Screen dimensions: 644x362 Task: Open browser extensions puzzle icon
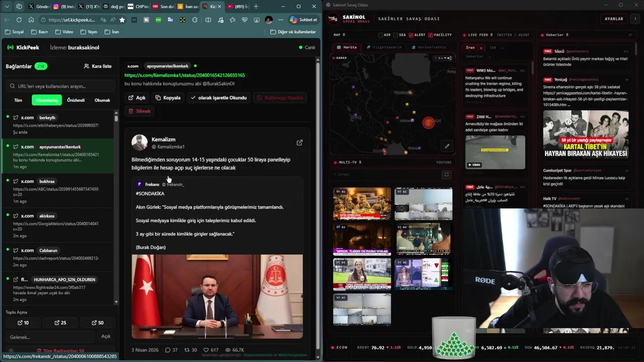pyautogui.click(x=195, y=20)
